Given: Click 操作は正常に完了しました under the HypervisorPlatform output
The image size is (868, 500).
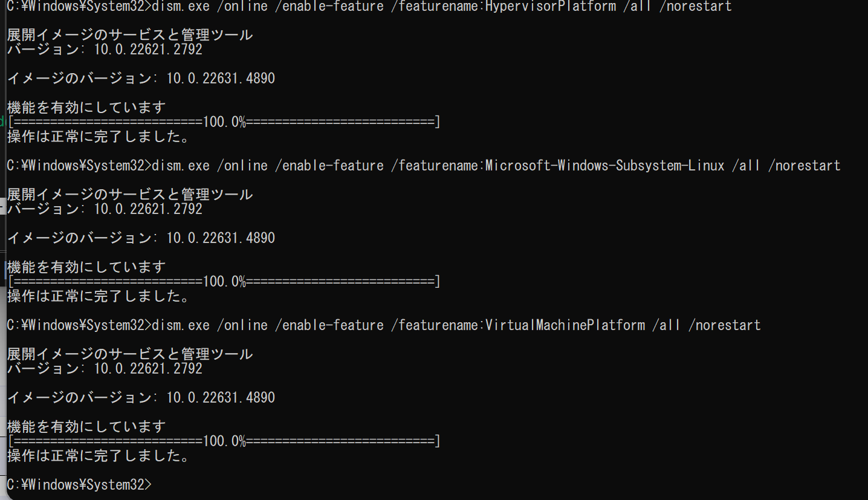Looking at the screenshot, I should [x=99, y=137].
